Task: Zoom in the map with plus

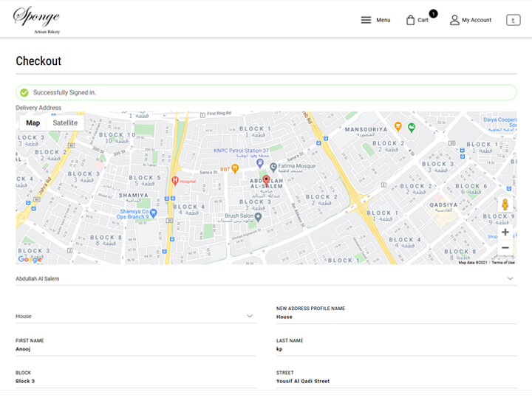Action: point(505,232)
